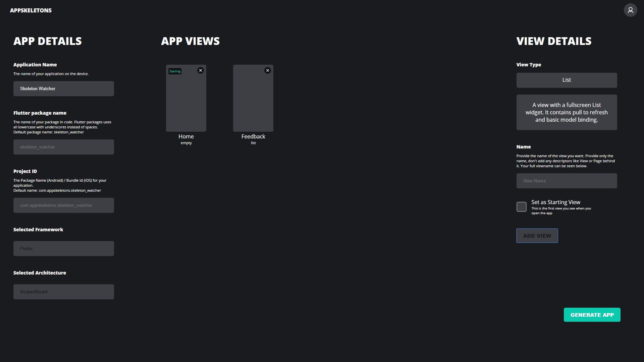
Task: Click the remove icon on Feedback view
Action: (x=268, y=70)
